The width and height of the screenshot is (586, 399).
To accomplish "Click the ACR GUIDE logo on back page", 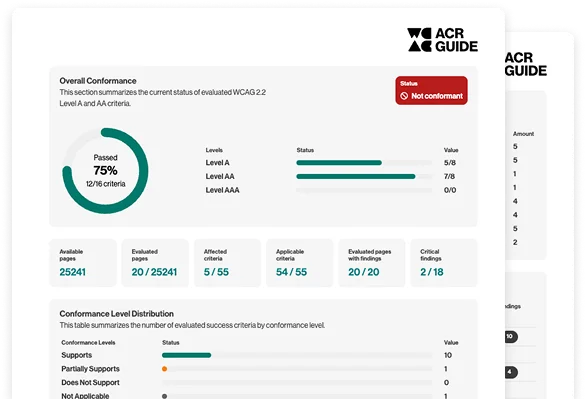I will point(526,64).
